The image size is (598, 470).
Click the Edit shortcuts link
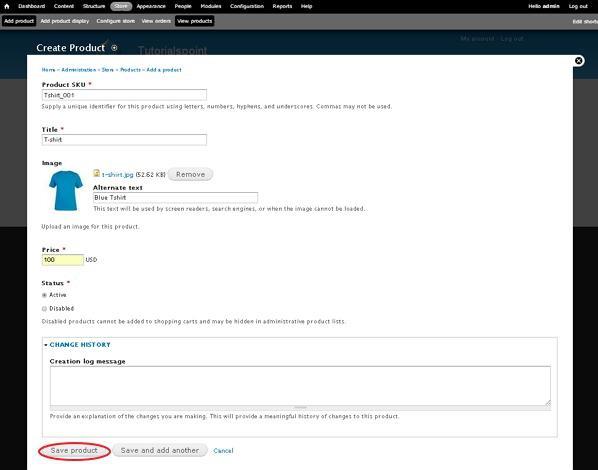click(x=585, y=22)
